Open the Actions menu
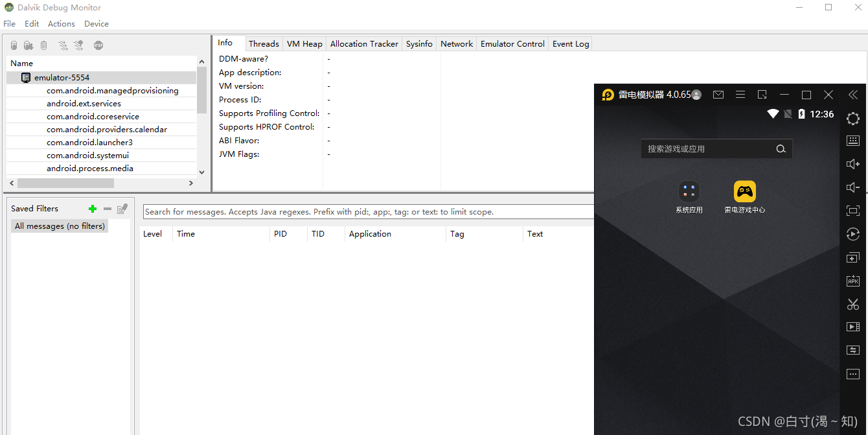Image resolution: width=868 pixels, height=435 pixels. (61, 23)
